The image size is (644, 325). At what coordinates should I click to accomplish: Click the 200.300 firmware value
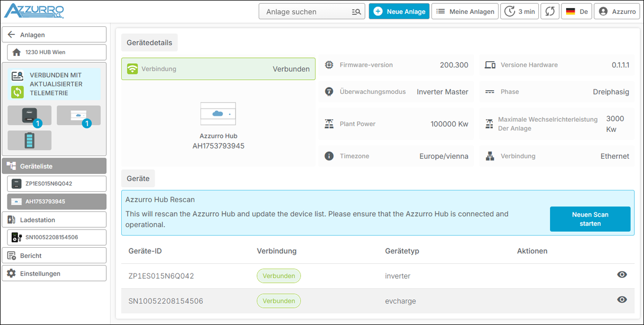pyautogui.click(x=454, y=65)
